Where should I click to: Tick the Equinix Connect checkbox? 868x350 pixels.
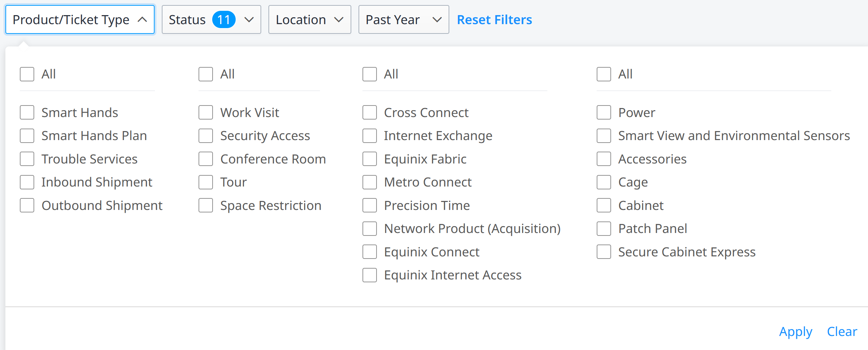click(x=370, y=252)
